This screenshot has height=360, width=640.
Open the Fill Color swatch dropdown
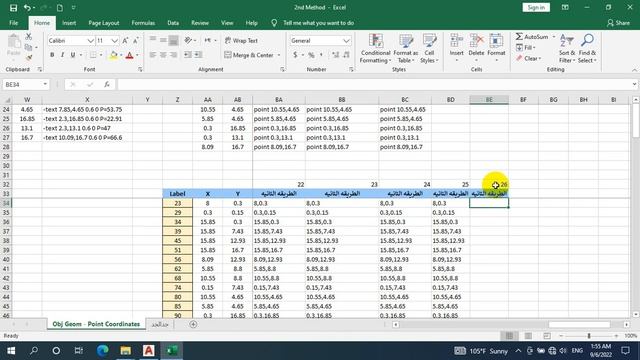[x=121, y=55]
